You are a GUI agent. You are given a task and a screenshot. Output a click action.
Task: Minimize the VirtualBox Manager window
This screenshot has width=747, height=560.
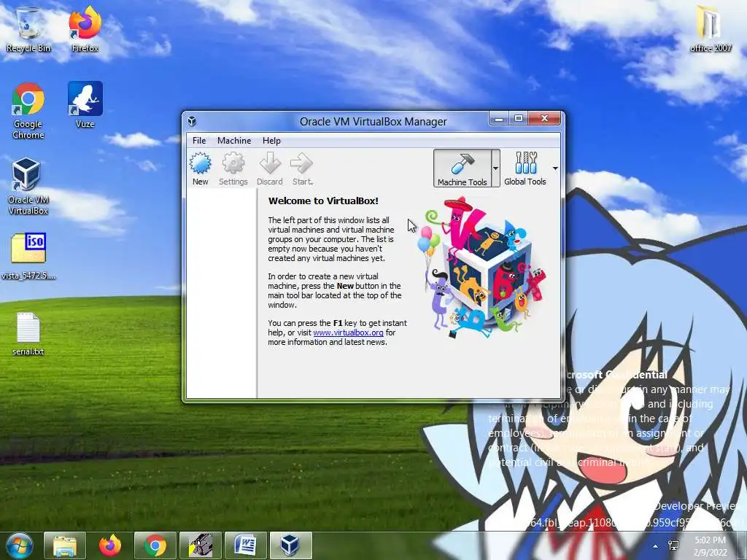point(499,119)
